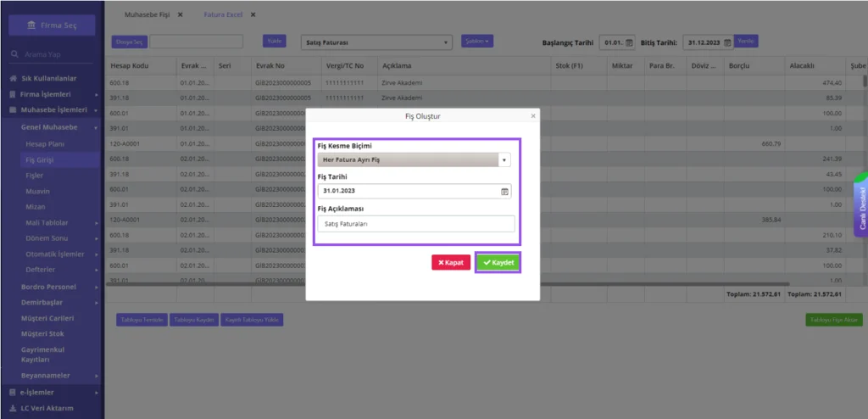The width and height of the screenshot is (868, 419).
Task: Open the Fiş Tarihi calendar icon
Action: pos(504,191)
